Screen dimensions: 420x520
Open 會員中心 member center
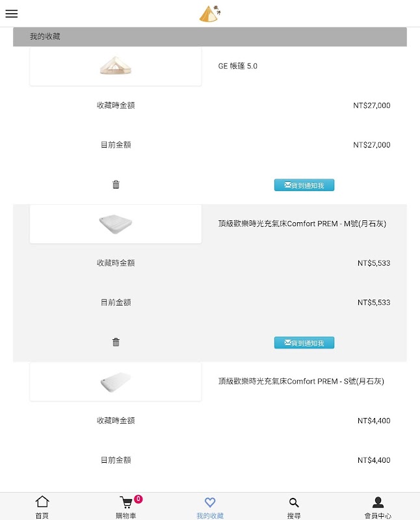tap(378, 507)
